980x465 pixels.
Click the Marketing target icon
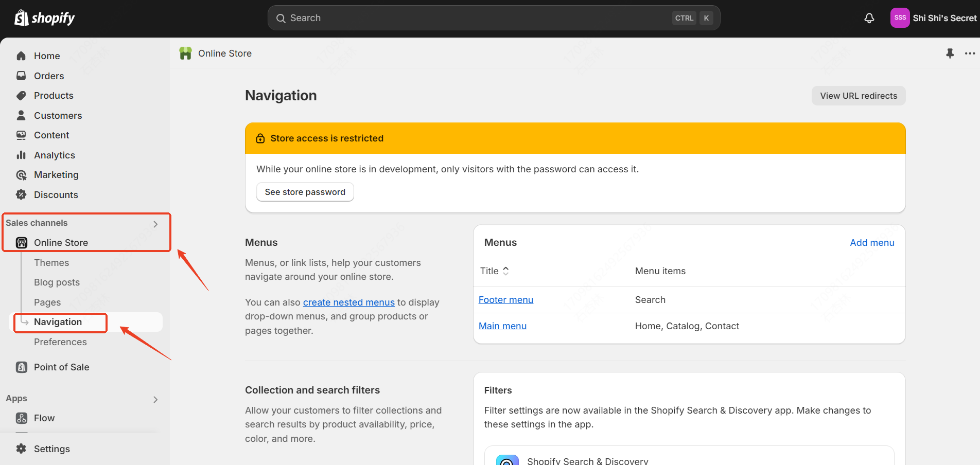(x=21, y=175)
